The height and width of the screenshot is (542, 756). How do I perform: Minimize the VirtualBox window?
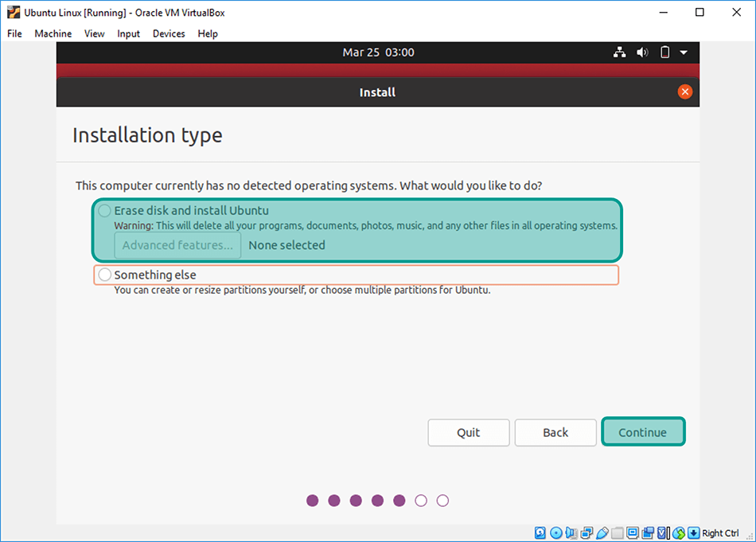[x=664, y=13]
